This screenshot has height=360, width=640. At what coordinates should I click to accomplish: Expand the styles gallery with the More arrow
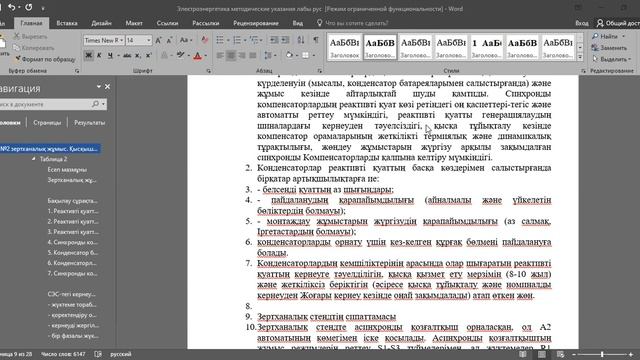click(580, 57)
